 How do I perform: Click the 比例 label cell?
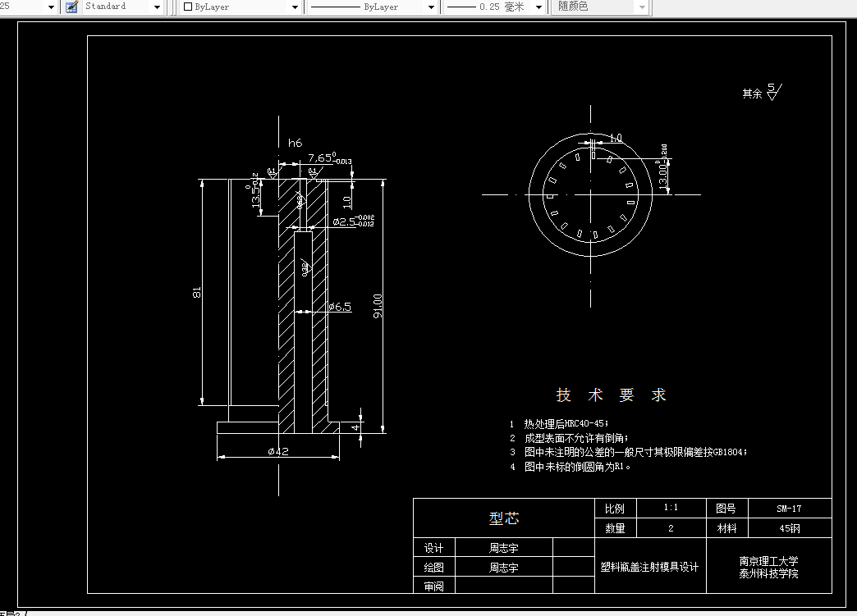pos(616,509)
